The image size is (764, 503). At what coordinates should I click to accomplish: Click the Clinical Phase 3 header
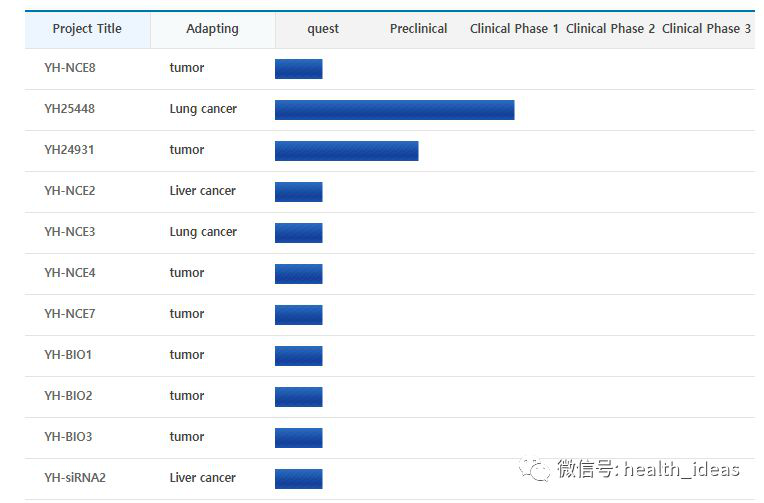point(706,29)
